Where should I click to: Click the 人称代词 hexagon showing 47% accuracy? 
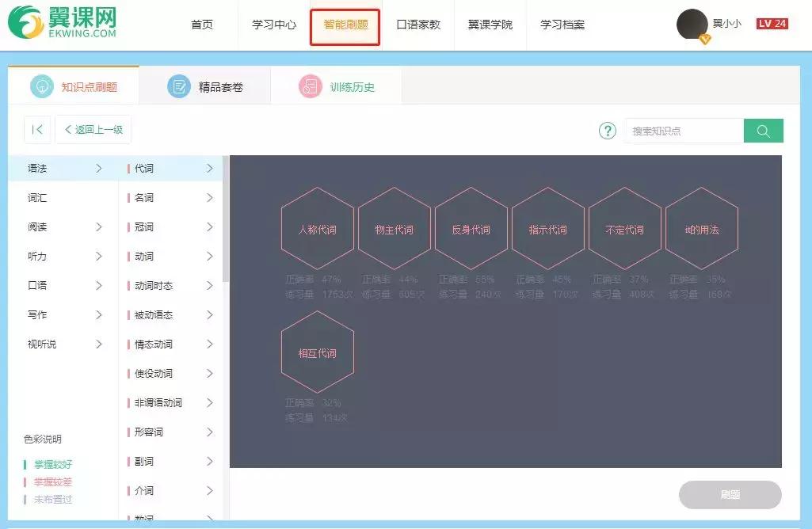click(x=317, y=228)
